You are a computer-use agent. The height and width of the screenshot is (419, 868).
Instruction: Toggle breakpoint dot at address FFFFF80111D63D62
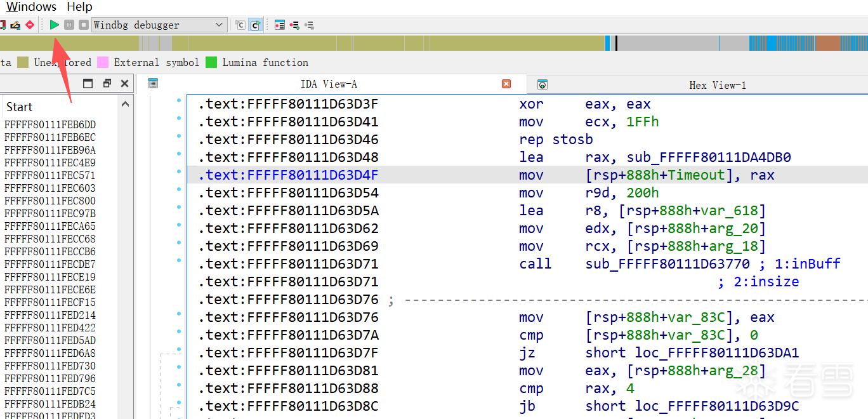click(x=179, y=225)
